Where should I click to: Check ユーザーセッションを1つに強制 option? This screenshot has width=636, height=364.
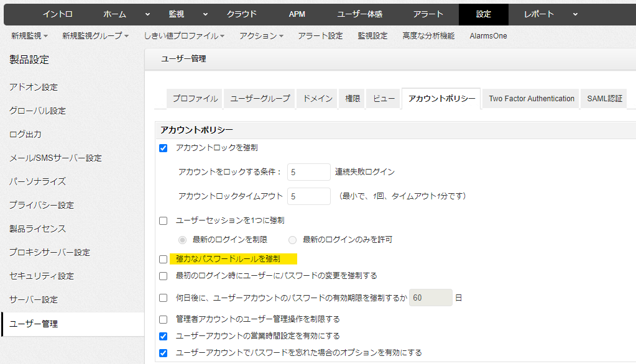point(164,221)
